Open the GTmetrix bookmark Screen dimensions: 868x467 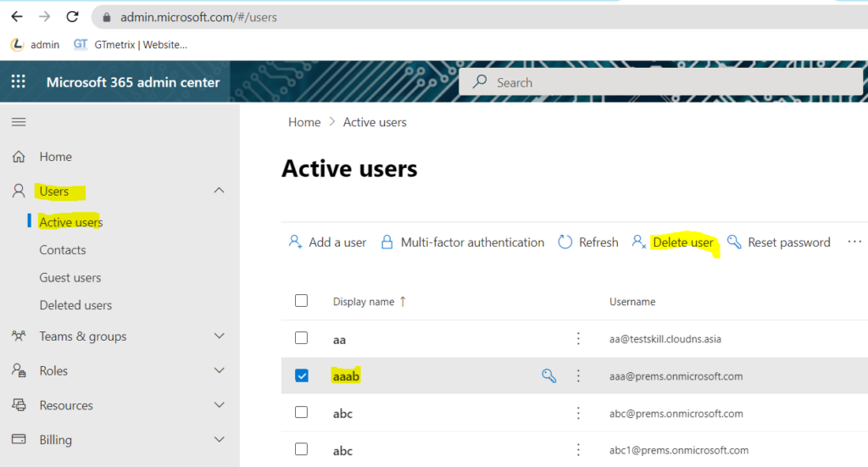[x=131, y=44]
